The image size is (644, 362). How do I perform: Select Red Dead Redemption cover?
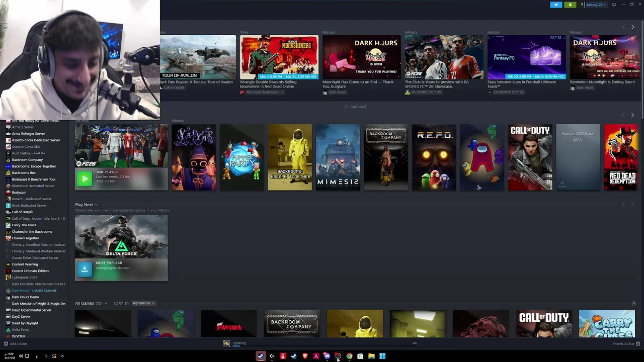pos(621,157)
